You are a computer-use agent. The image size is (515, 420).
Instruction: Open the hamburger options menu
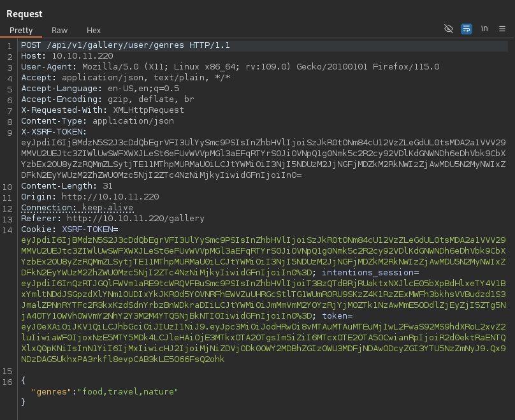click(x=502, y=29)
